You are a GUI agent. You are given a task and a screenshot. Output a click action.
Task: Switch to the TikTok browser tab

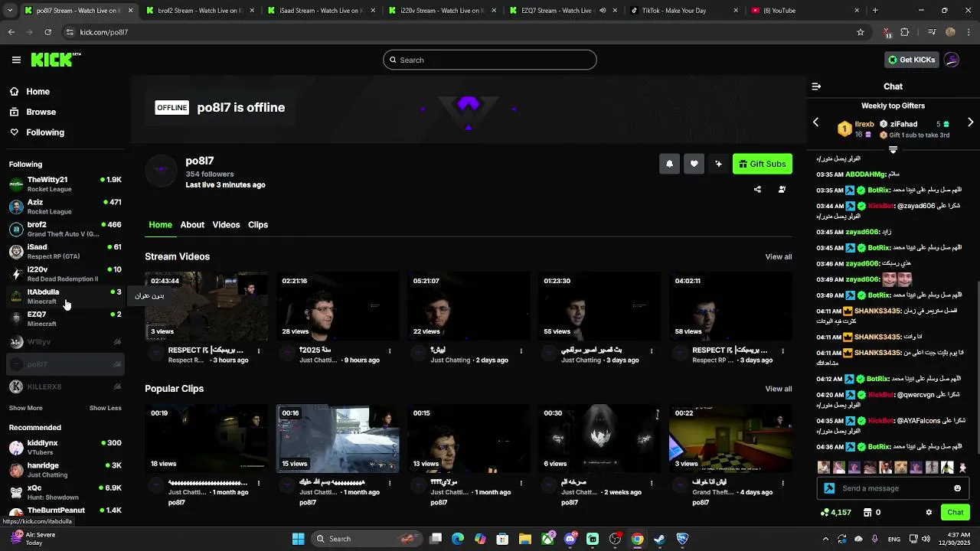click(684, 11)
